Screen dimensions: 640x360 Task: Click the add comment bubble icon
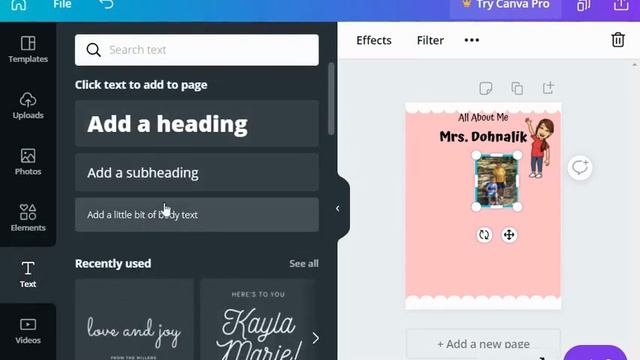click(x=580, y=167)
